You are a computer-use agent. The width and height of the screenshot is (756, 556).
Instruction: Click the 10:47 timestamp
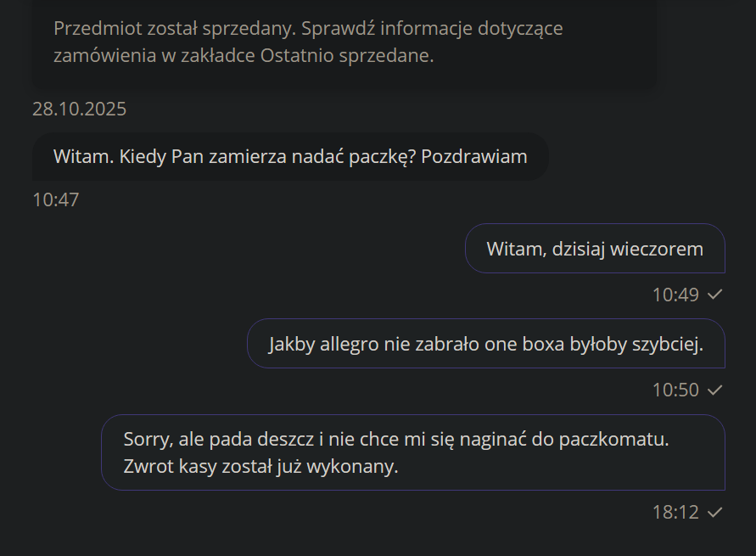pyautogui.click(x=55, y=200)
